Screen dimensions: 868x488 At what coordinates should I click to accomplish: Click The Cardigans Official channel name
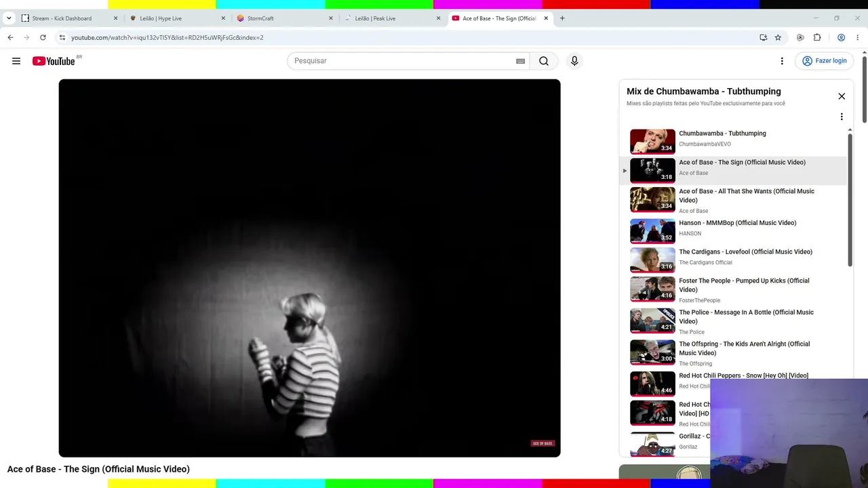[705, 263]
